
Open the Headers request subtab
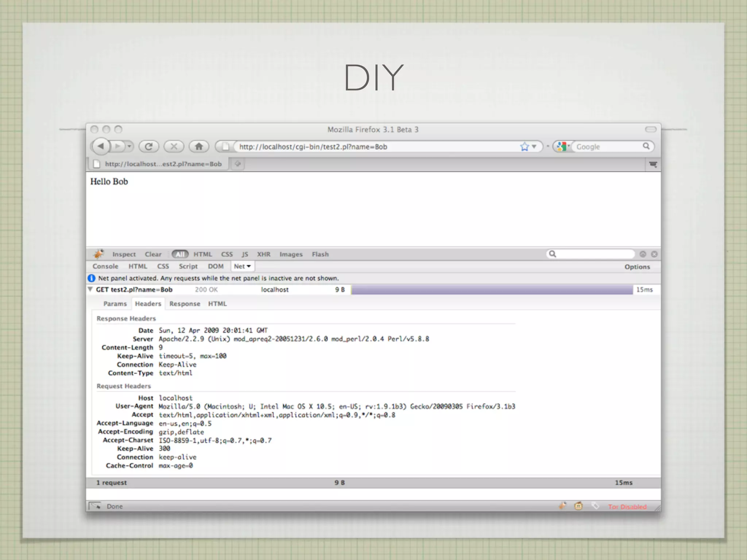[148, 304]
